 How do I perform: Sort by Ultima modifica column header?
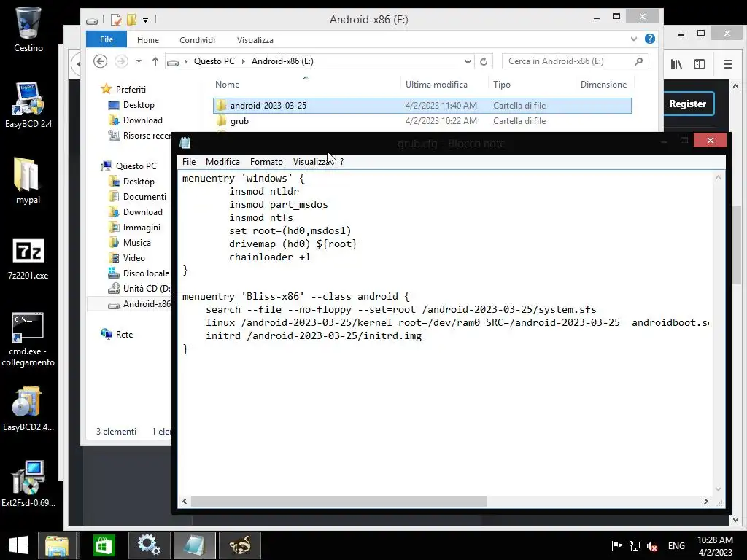(x=436, y=85)
